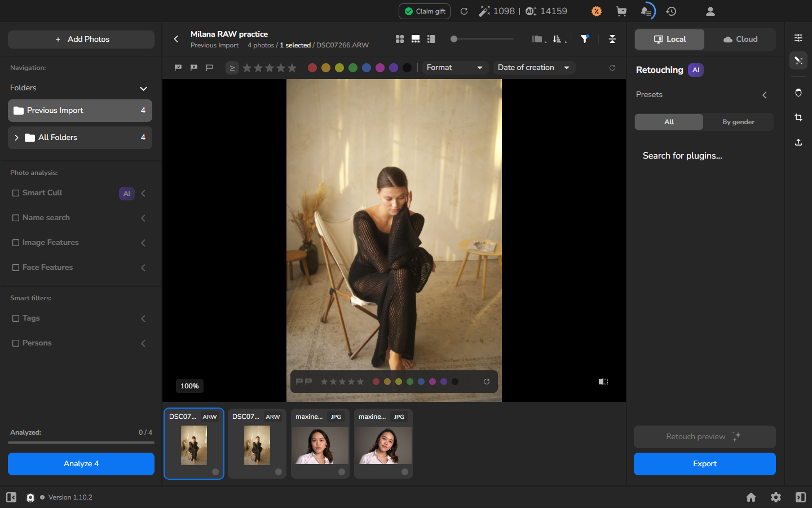Viewport: 812px width, 508px height.
Task: Go to the home screen icon
Action: pyautogui.click(x=751, y=497)
